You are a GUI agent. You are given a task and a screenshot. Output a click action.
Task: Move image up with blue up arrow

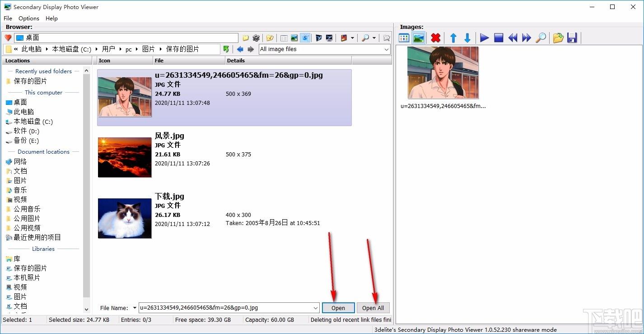point(453,38)
